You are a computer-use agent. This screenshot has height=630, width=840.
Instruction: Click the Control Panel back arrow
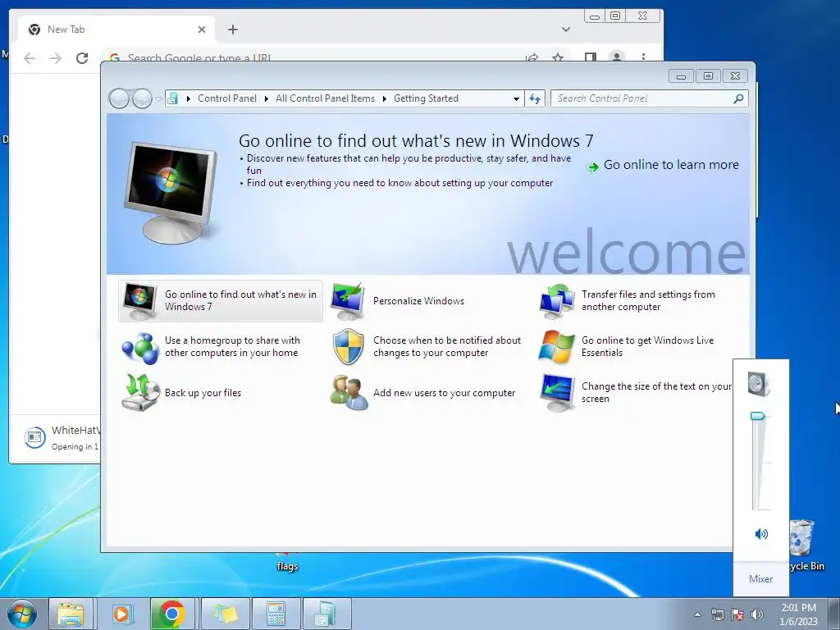[119, 98]
